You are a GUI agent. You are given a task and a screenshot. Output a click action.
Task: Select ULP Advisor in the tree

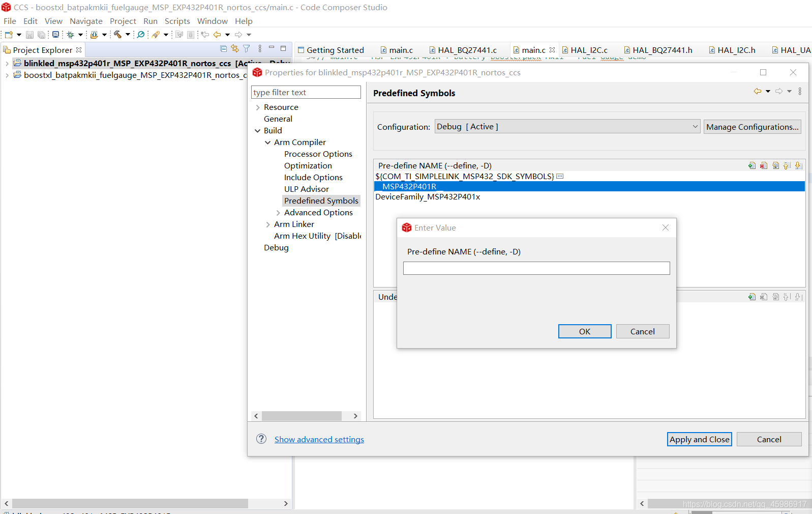pos(307,189)
